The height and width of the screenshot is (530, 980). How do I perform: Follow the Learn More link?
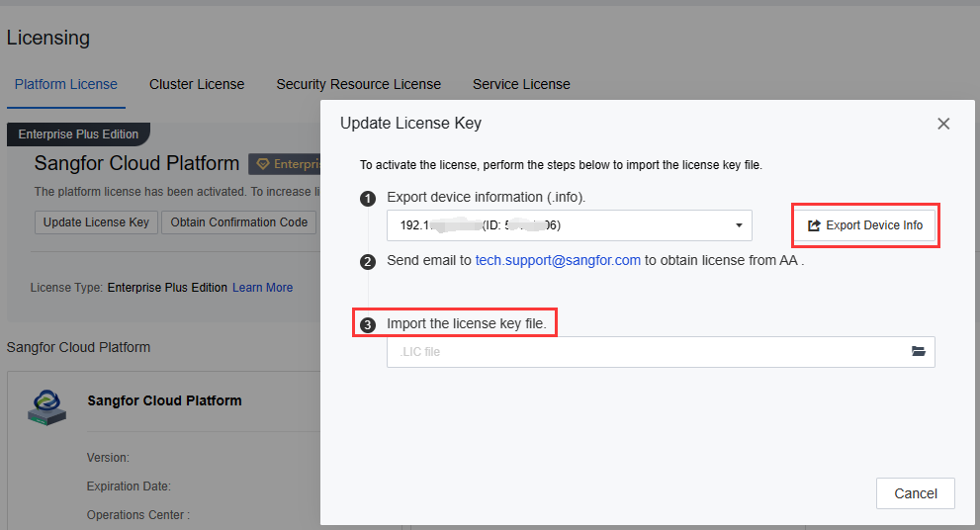pyautogui.click(x=262, y=288)
